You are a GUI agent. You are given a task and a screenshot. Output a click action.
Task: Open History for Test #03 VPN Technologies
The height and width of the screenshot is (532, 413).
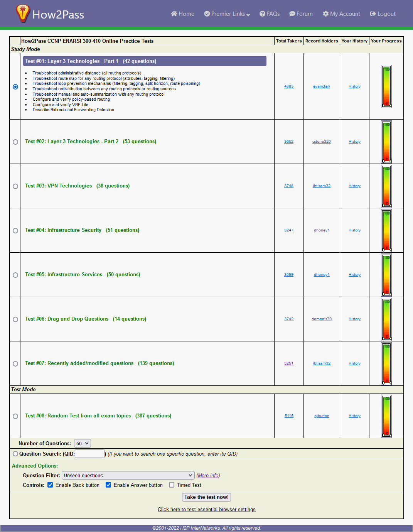pos(354,186)
